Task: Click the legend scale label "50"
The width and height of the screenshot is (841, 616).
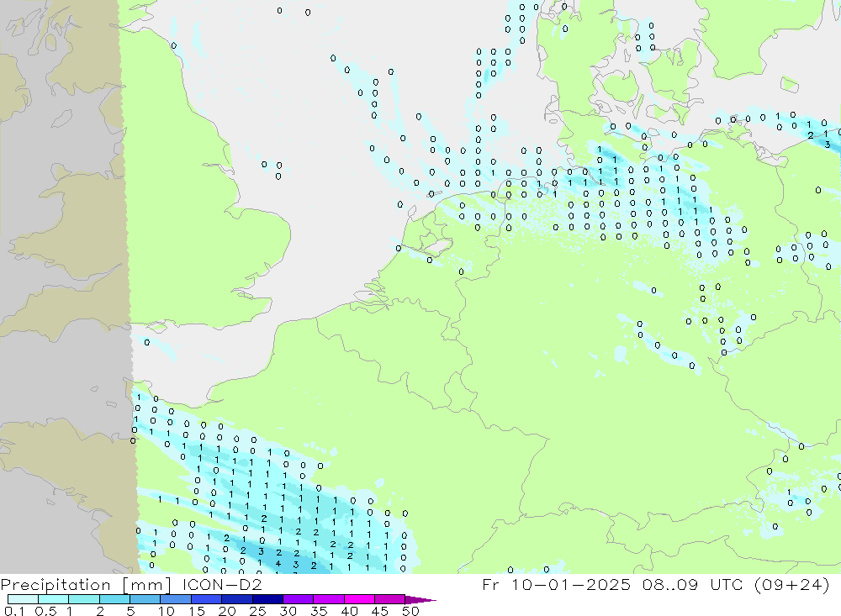Action: 410,611
